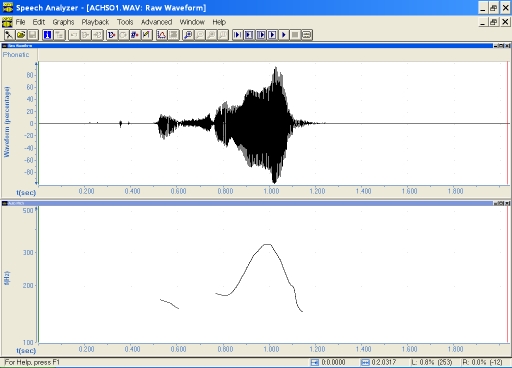The image size is (512, 368).
Task: Close the Raw Waveform graph pane
Action: (508, 46)
